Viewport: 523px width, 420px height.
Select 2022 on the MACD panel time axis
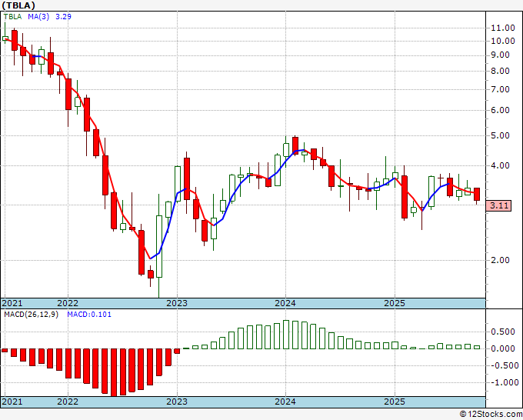point(68,402)
